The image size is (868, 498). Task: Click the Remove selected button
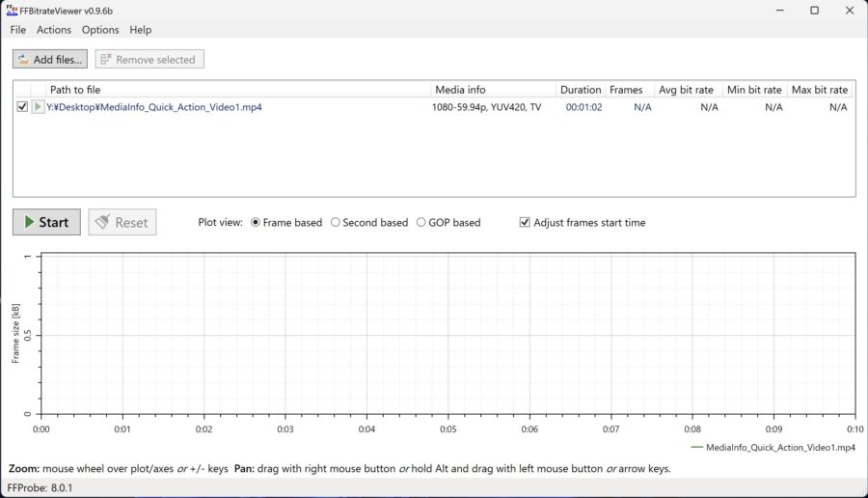point(149,60)
